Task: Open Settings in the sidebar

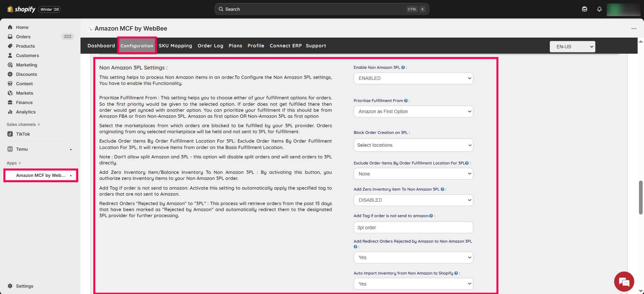Action: click(x=24, y=286)
